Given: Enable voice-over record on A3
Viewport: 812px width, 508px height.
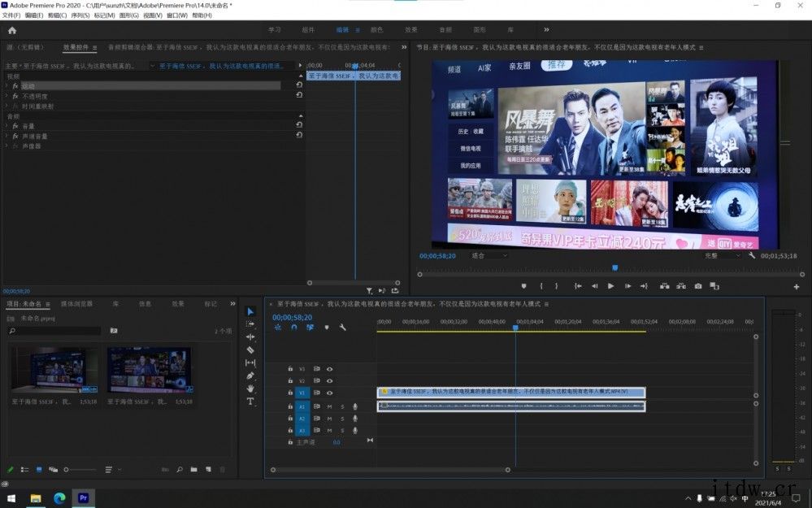Looking at the screenshot, I should [x=355, y=430].
